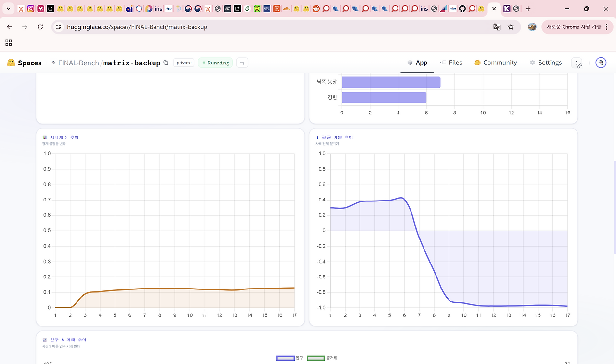Close the active matrix-backup tab
This screenshot has height=364, width=616.
pyautogui.click(x=494, y=9)
